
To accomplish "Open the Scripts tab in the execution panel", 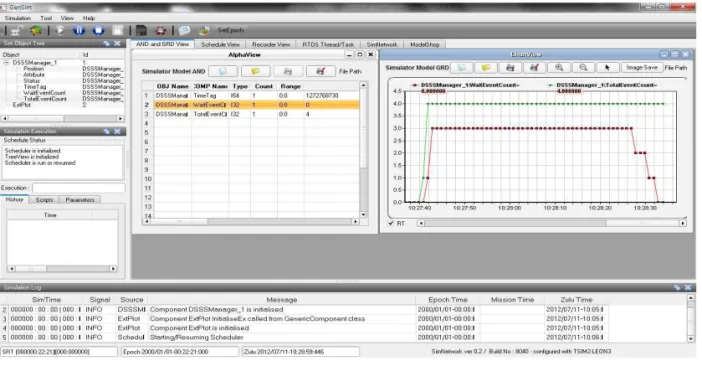I will [44, 200].
